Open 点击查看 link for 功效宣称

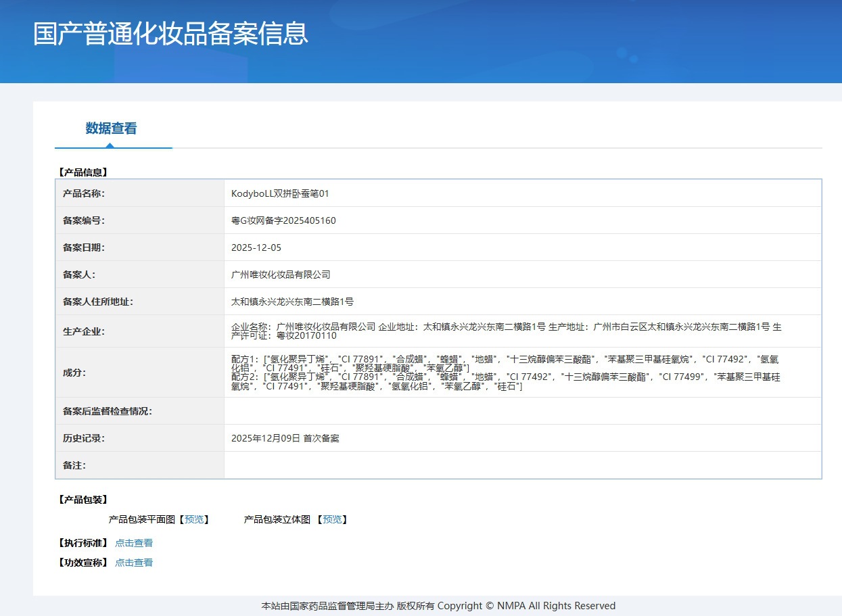click(x=134, y=563)
